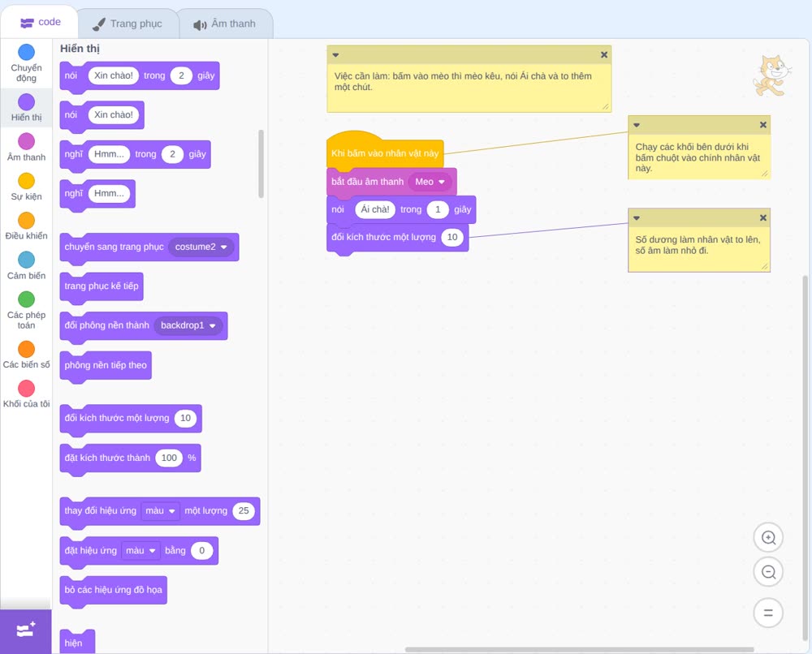Open the costume2 dropdown in palette
This screenshot has height=654, width=812.
pos(201,247)
